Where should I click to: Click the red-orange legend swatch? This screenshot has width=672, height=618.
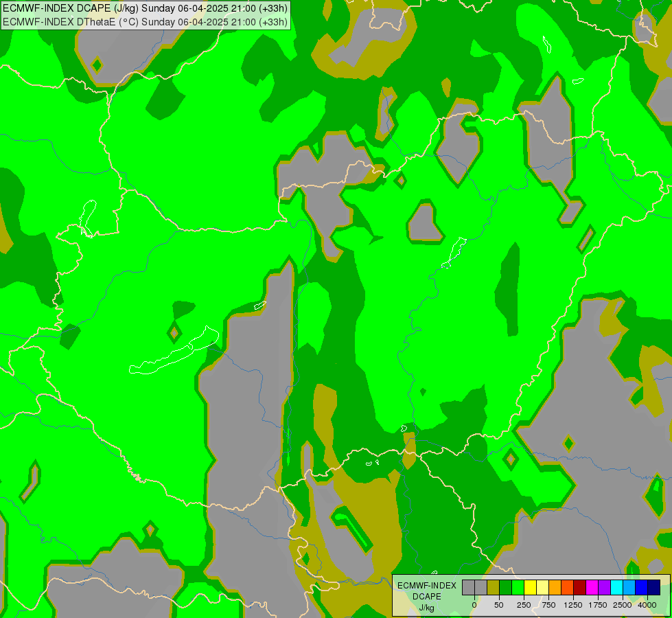coord(567,587)
